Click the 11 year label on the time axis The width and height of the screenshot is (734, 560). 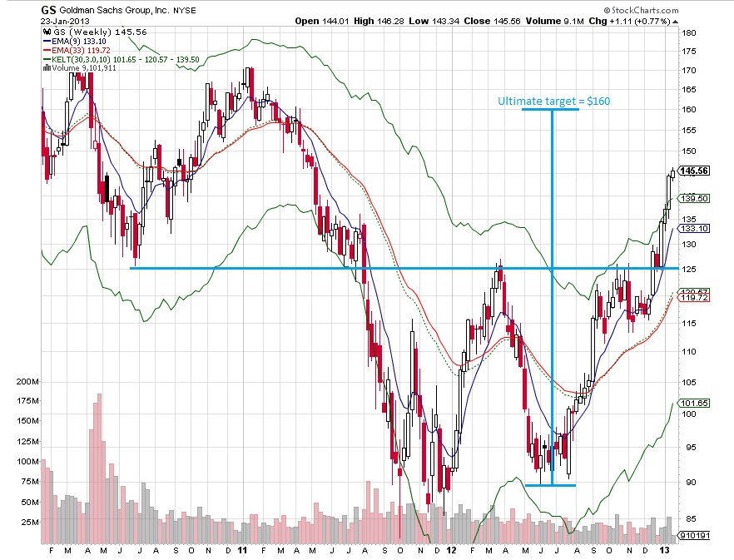pos(242,550)
